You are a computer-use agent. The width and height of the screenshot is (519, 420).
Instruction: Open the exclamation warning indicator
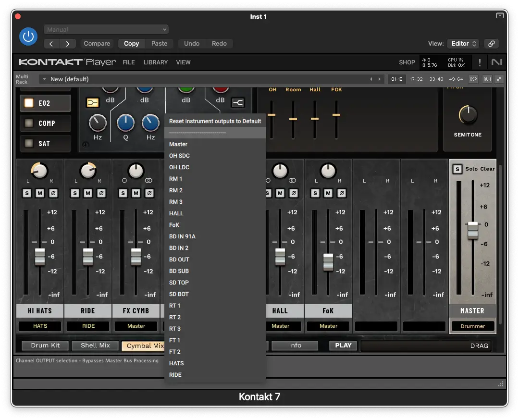pyautogui.click(x=480, y=62)
